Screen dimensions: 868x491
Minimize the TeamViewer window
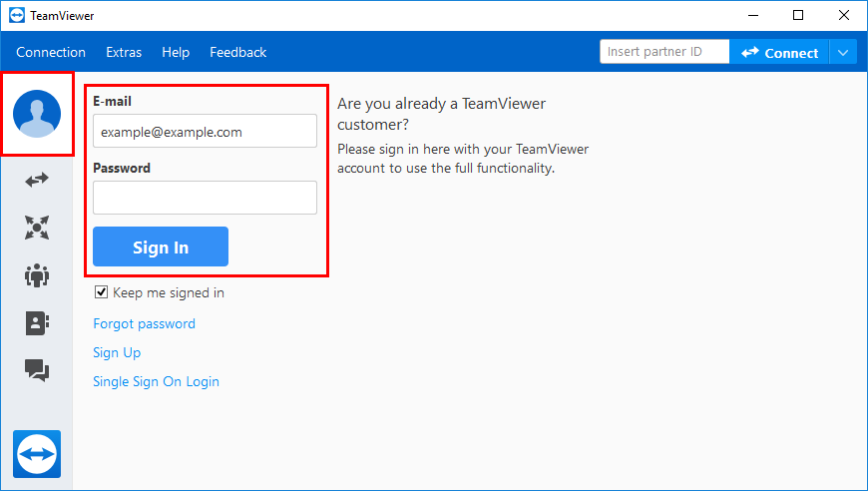point(753,16)
